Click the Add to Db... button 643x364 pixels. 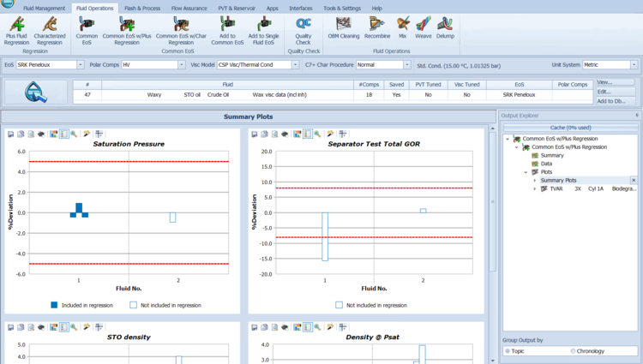click(616, 101)
